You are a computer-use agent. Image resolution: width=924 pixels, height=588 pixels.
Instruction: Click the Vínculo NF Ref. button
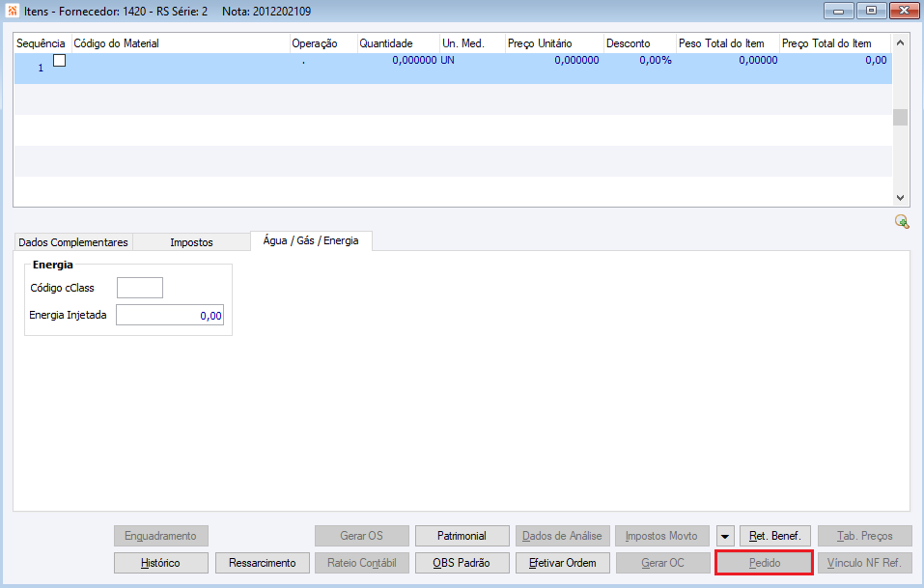click(864, 563)
